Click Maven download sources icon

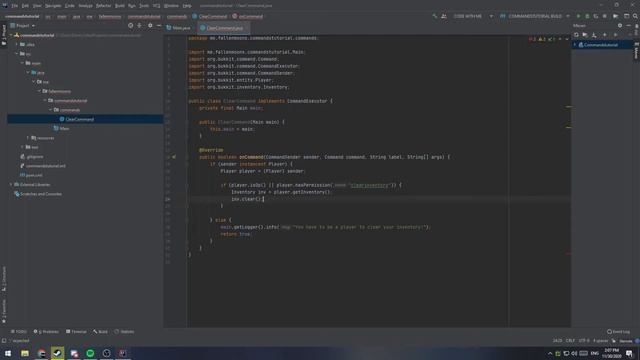[x=594, y=35]
